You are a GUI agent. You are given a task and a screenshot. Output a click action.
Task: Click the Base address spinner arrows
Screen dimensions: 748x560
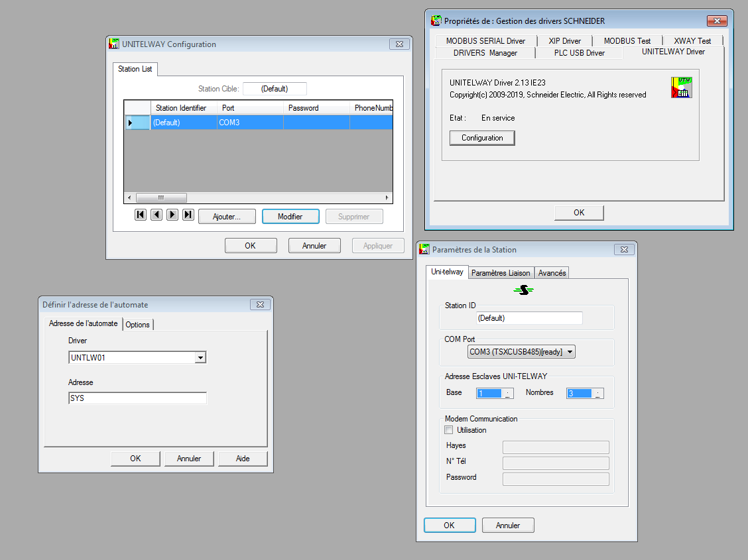click(x=507, y=393)
